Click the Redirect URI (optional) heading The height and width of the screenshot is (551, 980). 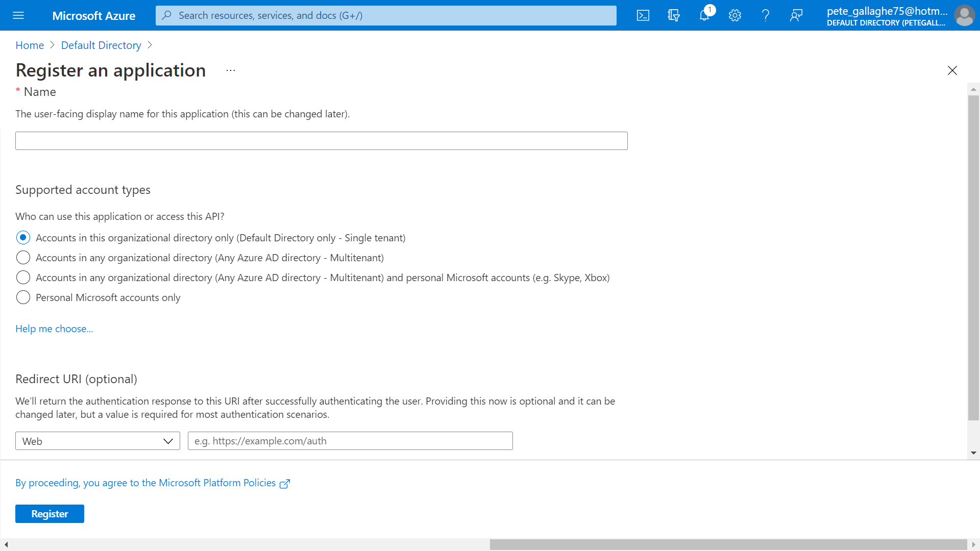(x=76, y=379)
